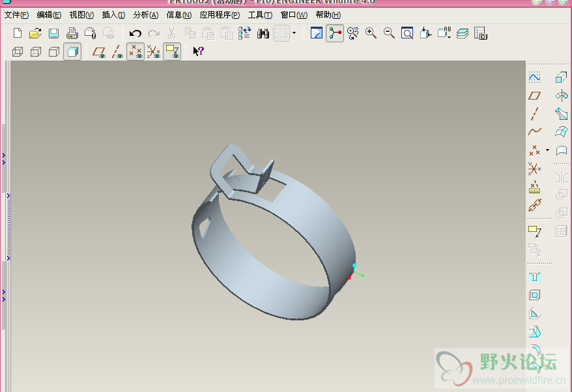This screenshot has height=392, width=572.
Task: Toggle the spin center display
Action: [335, 33]
